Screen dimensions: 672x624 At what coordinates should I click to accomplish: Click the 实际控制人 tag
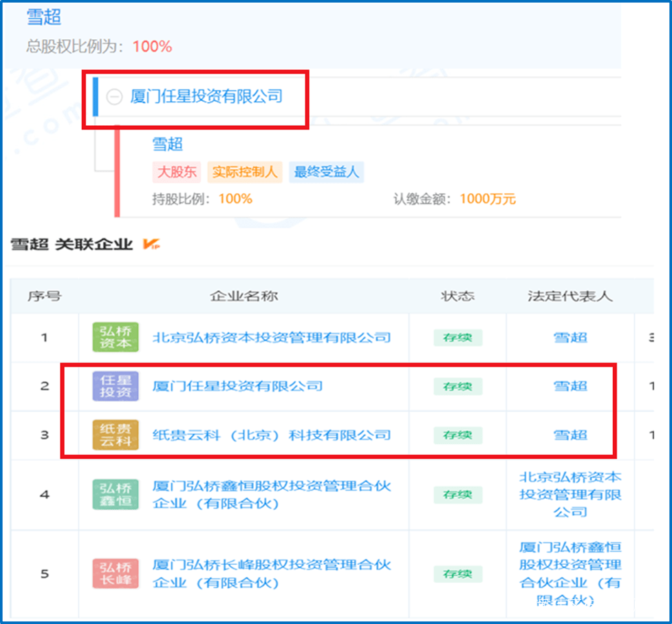(x=245, y=172)
